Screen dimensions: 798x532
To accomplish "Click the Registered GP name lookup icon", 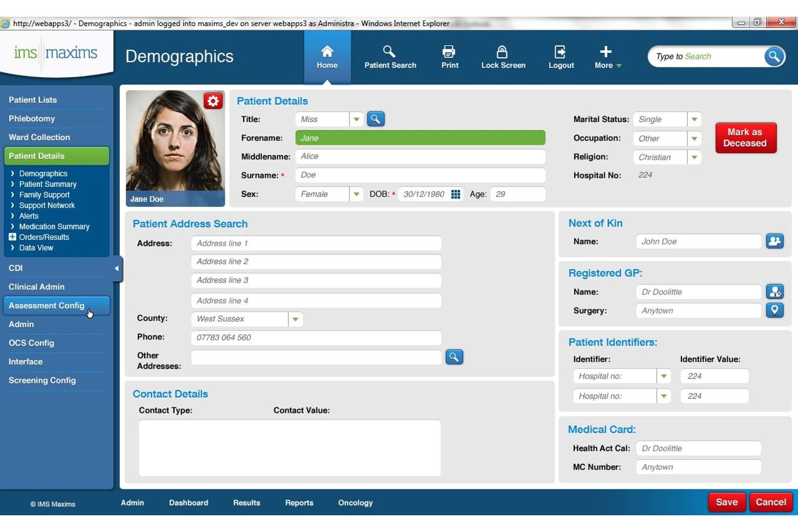I will pyautogui.click(x=775, y=292).
